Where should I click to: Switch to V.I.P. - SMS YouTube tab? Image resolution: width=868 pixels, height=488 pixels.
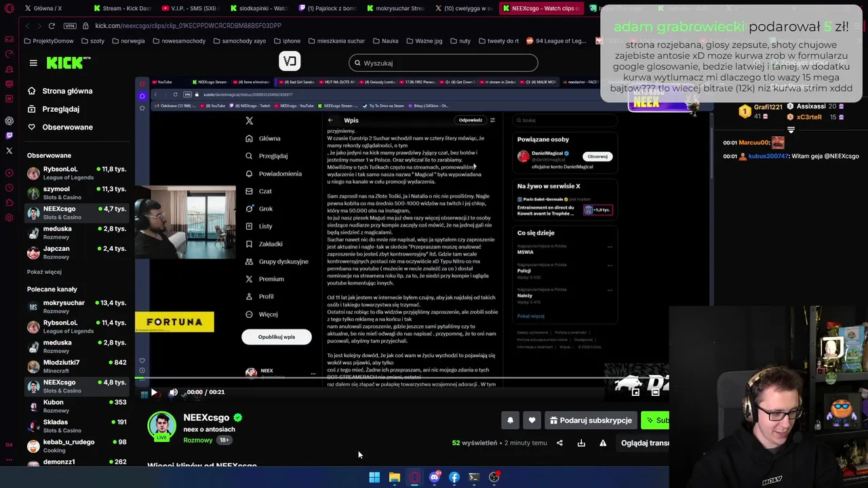(x=190, y=8)
